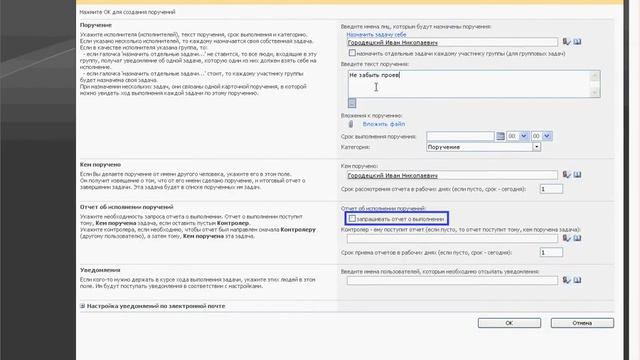Viewport: 640px width, 360px height.
Task: Click check names icon beside the assignee field
Action: (567, 42)
